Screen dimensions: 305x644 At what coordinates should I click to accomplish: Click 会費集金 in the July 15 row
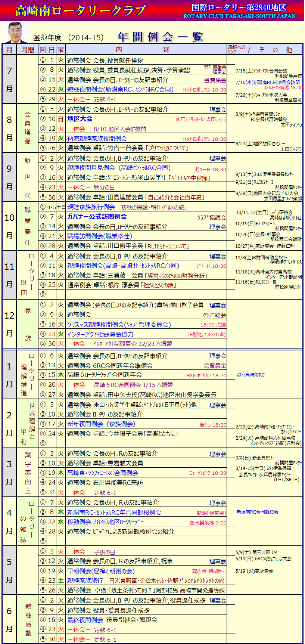[x=215, y=80]
